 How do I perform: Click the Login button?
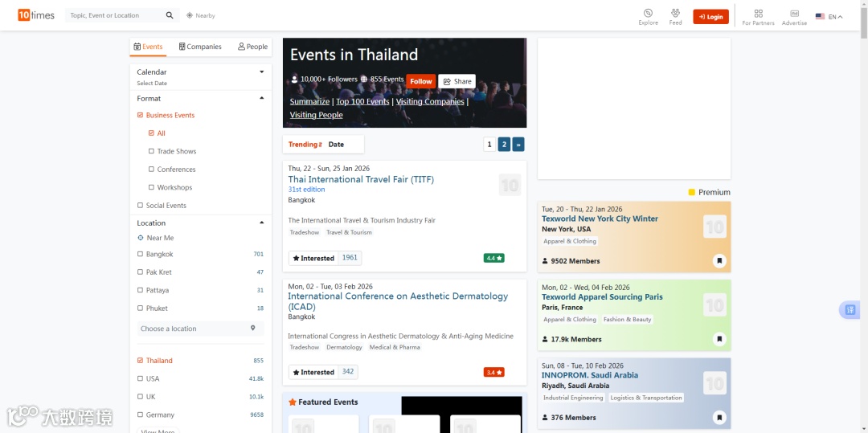click(x=710, y=17)
